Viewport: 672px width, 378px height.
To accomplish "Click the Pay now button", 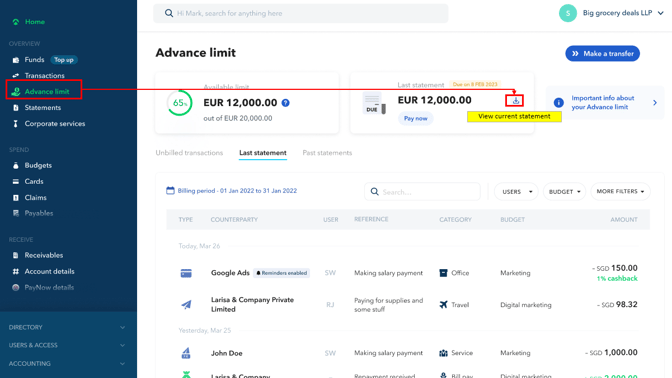I will (x=415, y=118).
